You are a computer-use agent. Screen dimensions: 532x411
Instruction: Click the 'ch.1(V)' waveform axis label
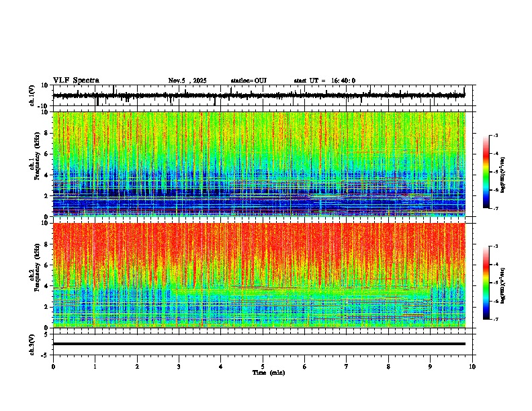click(x=32, y=95)
